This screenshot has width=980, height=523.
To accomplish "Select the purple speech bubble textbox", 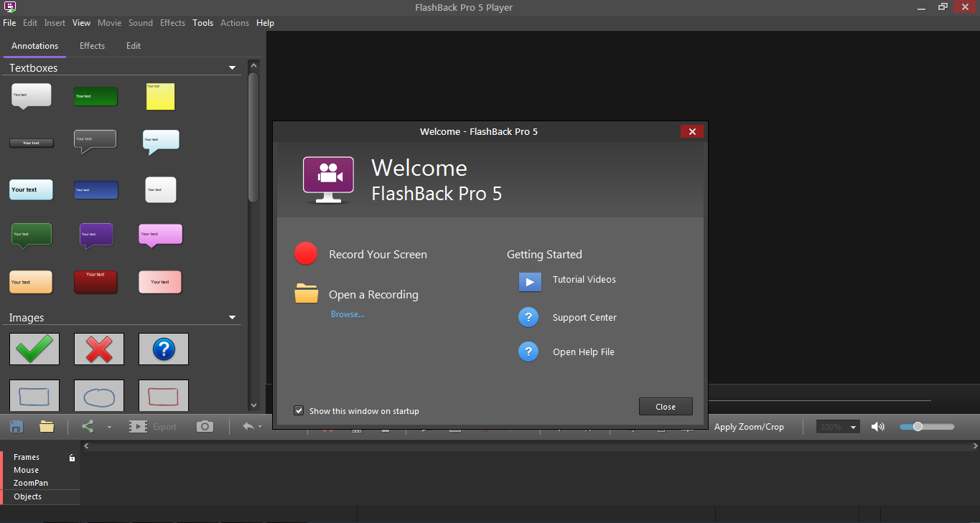I will pyautogui.click(x=96, y=236).
